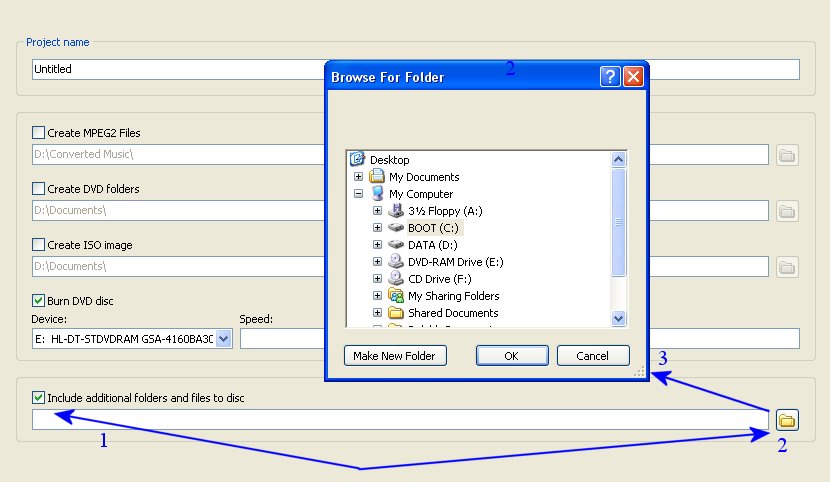Collapse the My Computer tree node

(358, 194)
